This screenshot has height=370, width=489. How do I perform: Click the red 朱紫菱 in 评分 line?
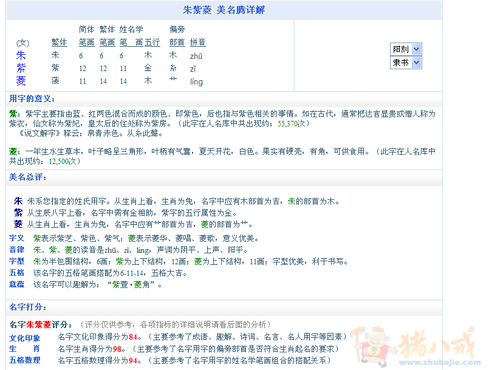pos(38,325)
